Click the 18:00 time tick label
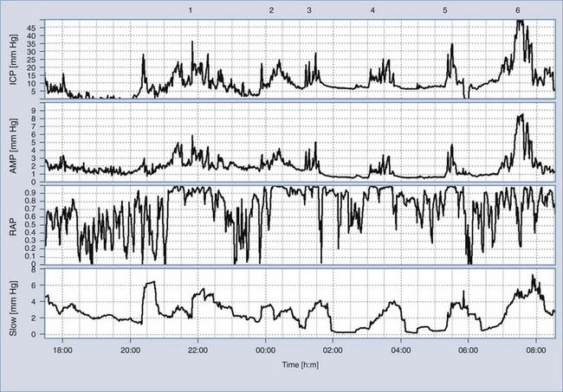This screenshot has height=392, width=563. click(x=63, y=351)
